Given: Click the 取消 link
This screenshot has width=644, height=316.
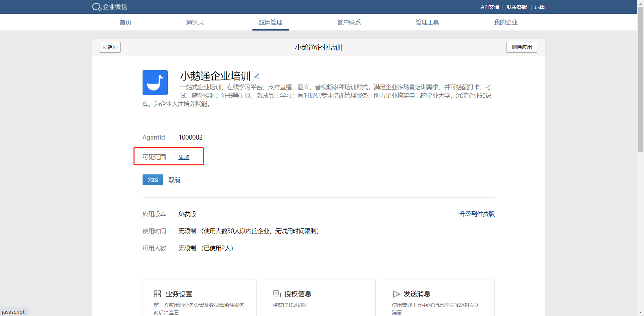Looking at the screenshot, I should [x=174, y=180].
